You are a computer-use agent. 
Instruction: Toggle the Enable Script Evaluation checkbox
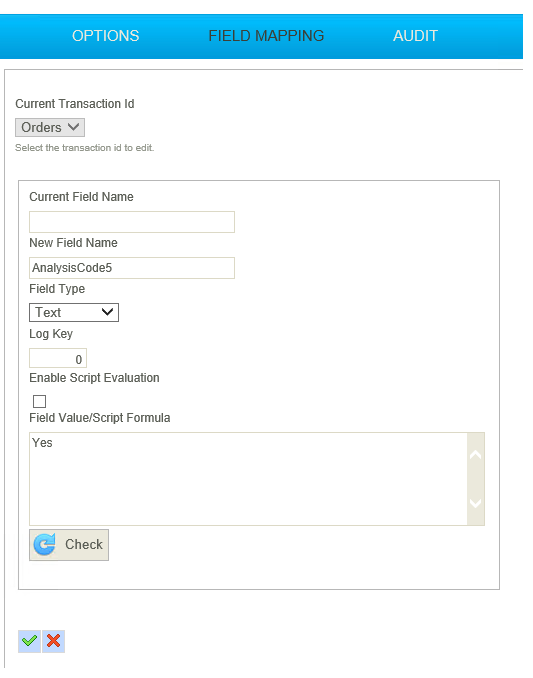[39, 401]
